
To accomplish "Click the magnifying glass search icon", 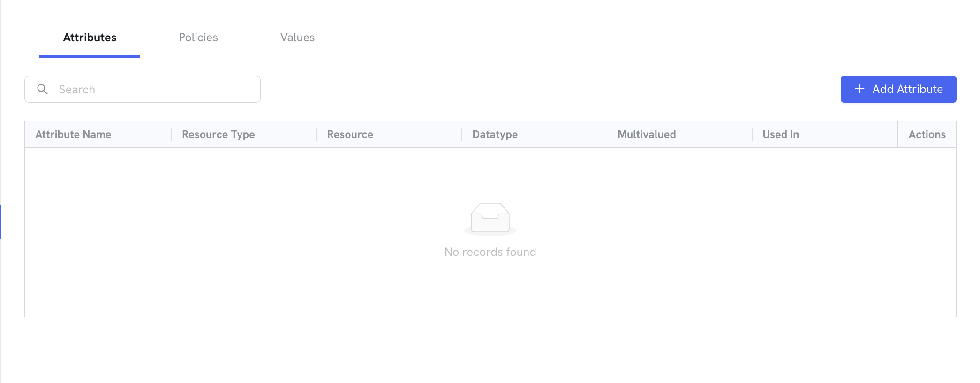I will [42, 89].
